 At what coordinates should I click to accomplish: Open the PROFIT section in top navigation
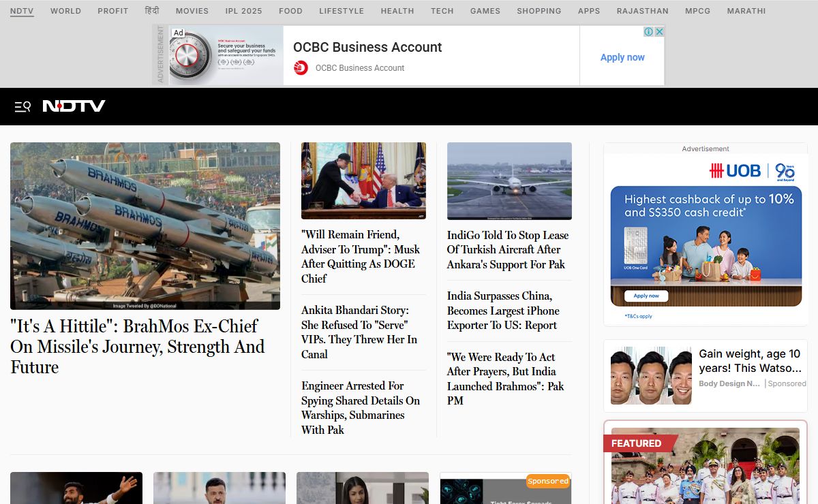click(113, 11)
